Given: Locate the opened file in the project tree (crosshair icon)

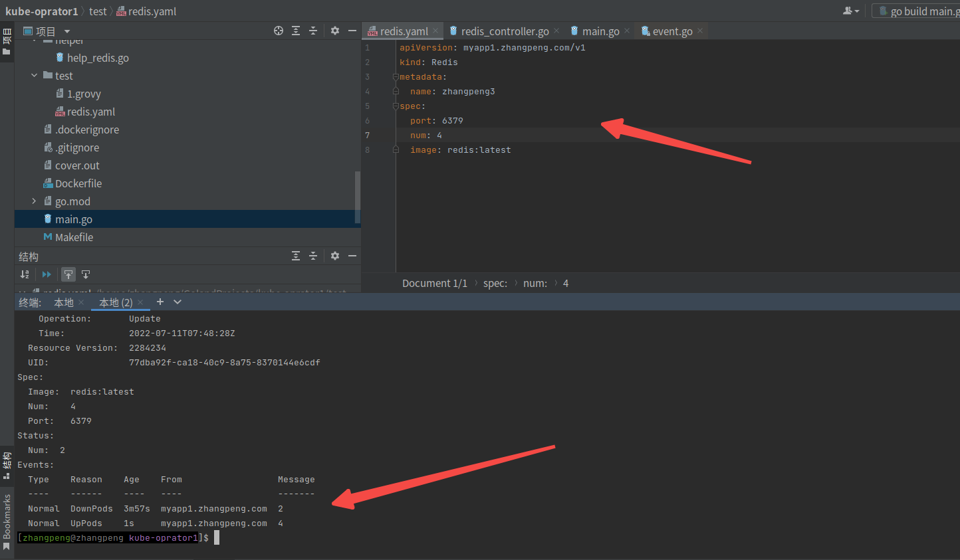Looking at the screenshot, I should (x=279, y=31).
